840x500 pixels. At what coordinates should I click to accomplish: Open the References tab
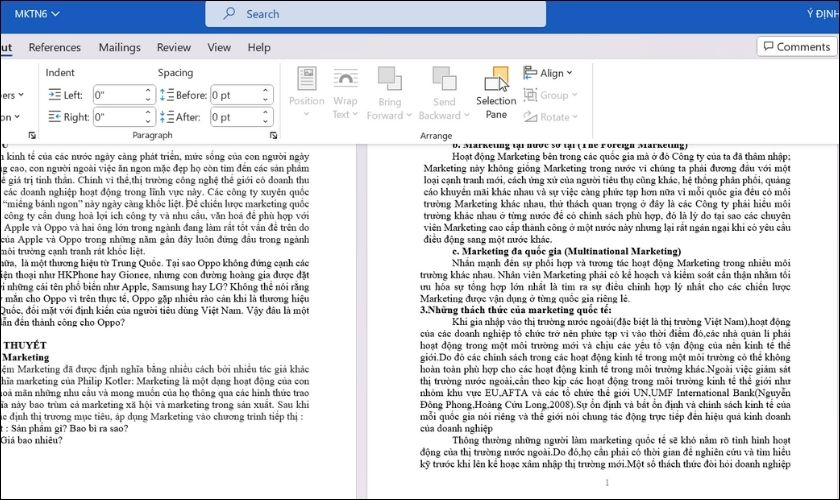[55, 47]
